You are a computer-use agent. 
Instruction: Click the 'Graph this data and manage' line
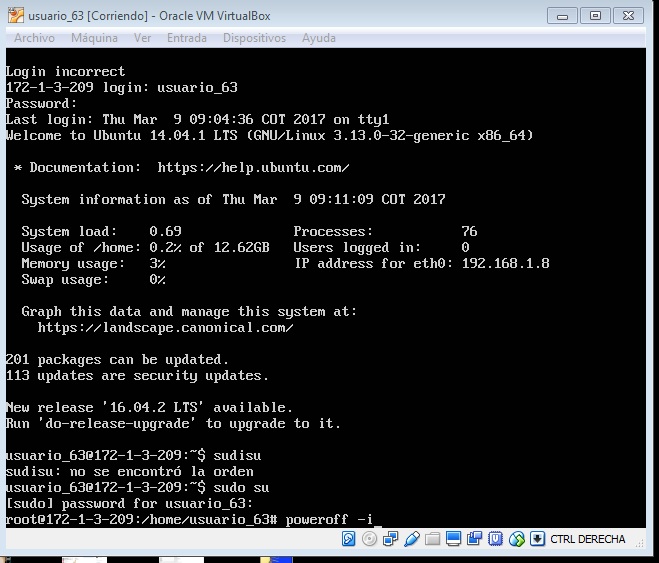point(189,312)
